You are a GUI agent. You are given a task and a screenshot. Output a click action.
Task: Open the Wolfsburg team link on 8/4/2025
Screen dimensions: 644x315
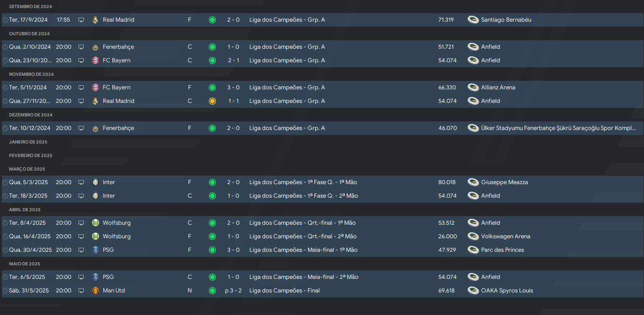(x=117, y=223)
